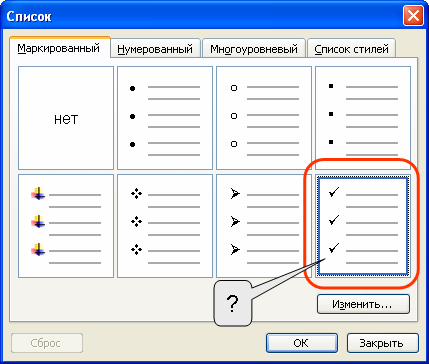Image resolution: width=429 pixels, height=364 pixels.
Task: Choose the colored picture bullet list style
Action: (66, 226)
